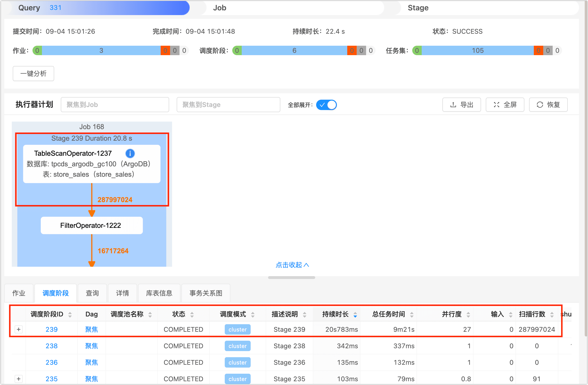Click the 导出 export button
Viewport: 588px width, 385px height.
pos(461,105)
